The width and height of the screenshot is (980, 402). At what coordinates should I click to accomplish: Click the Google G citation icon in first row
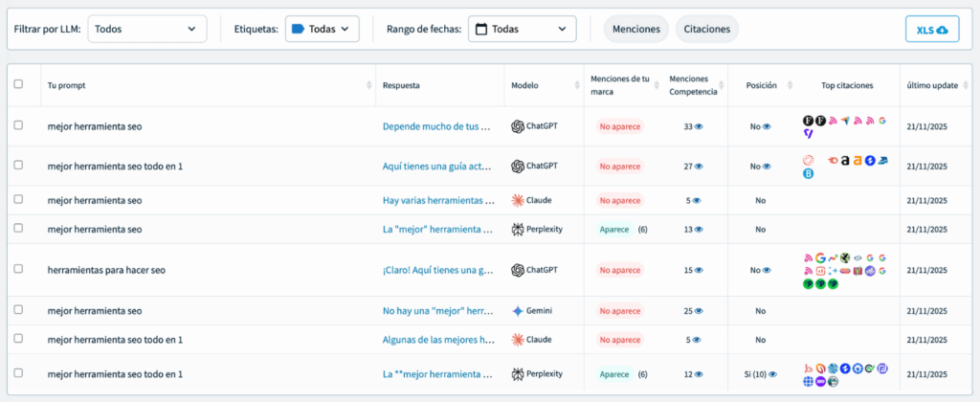pyautogui.click(x=881, y=121)
